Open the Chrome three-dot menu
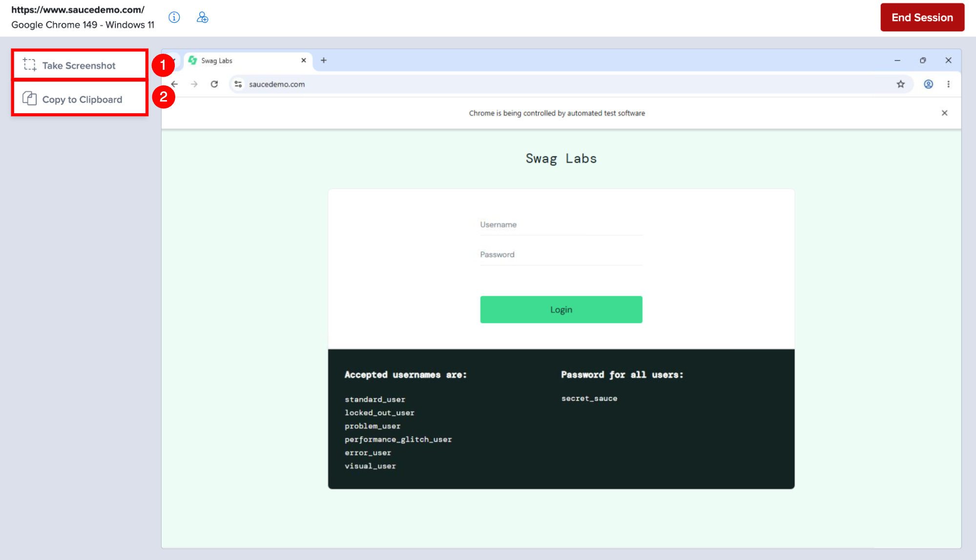Image resolution: width=976 pixels, height=560 pixels. [949, 84]
